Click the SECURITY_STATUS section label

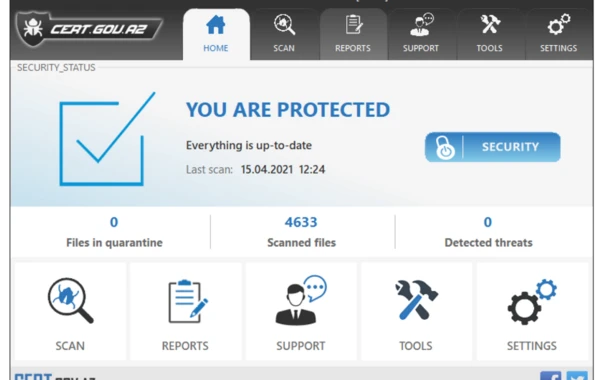(x=56, y=68)
